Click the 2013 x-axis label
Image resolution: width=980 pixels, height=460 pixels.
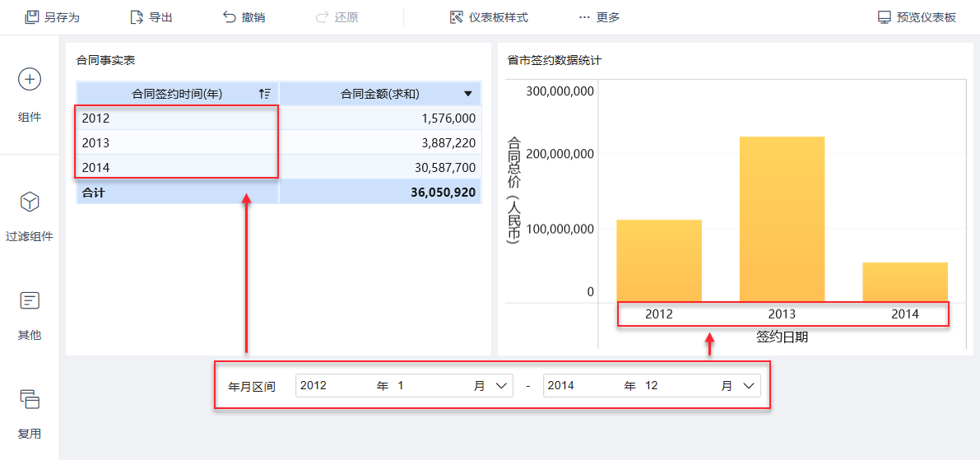(x=782, y=314)
